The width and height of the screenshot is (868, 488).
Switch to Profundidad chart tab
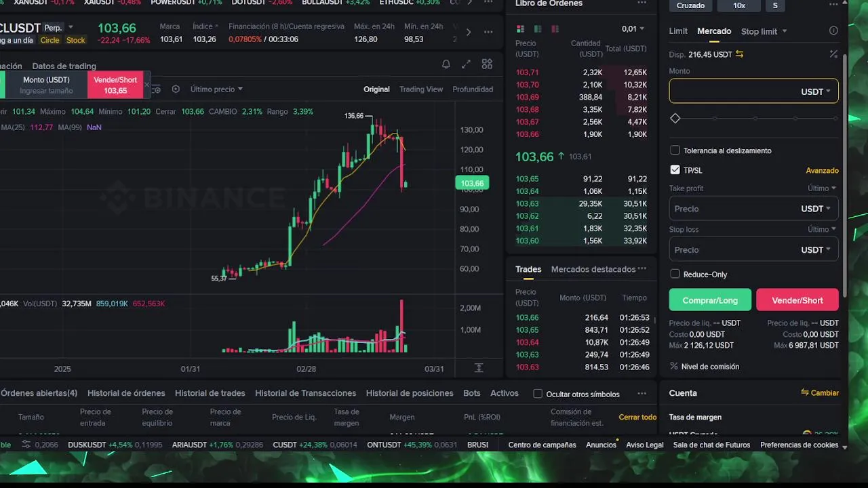[473, 89]
